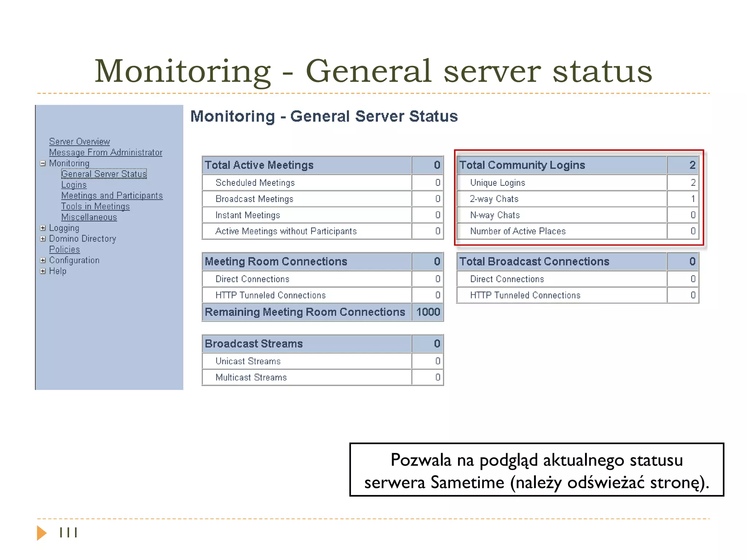This screenshot has height=560, width=747.
Task: Click the Total Community Logins header
Action: point(578,165)
